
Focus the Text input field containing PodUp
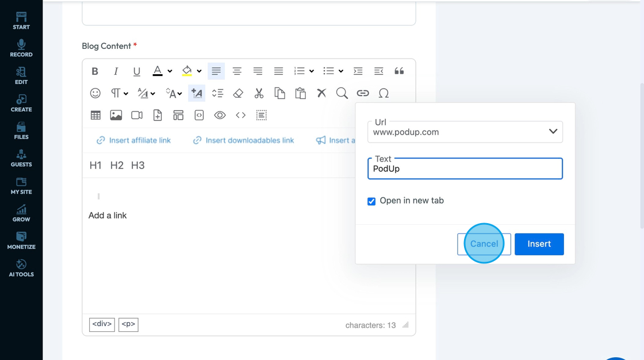[x=465, y=168]
